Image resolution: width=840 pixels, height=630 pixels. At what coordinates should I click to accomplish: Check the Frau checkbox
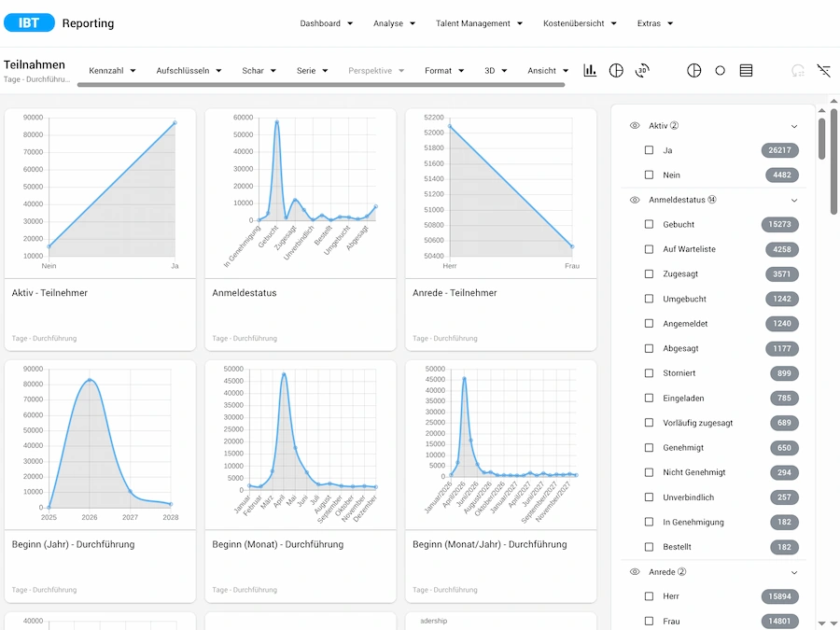(x=649, y=621)
